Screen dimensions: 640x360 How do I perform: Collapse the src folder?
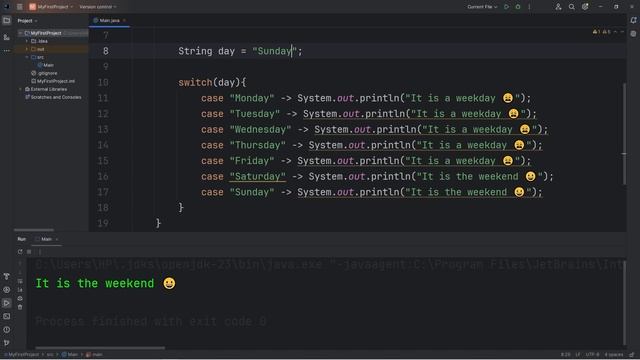click(27, 57)
